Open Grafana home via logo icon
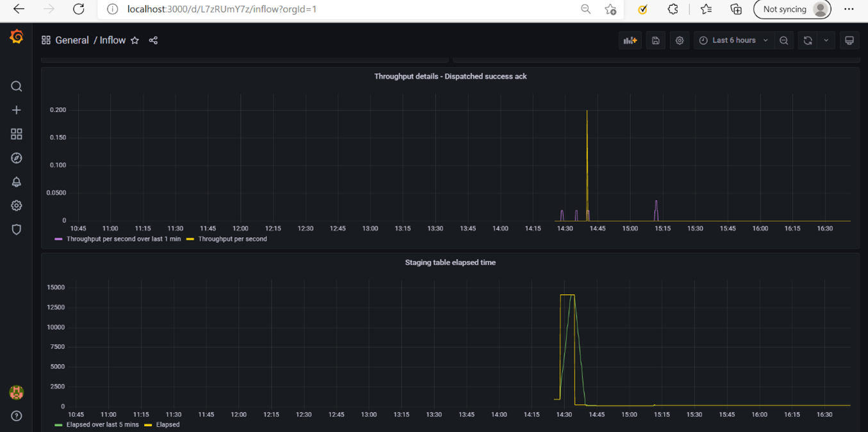Screen dimensions: 868x432 [x=17, y=37]
